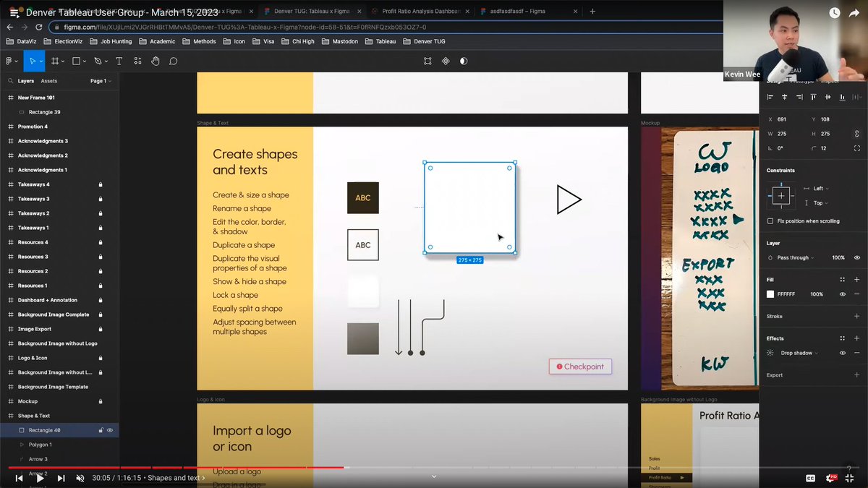Expand shape tools dropdown arrow
The image size is (868, 488).
point(85,61)
